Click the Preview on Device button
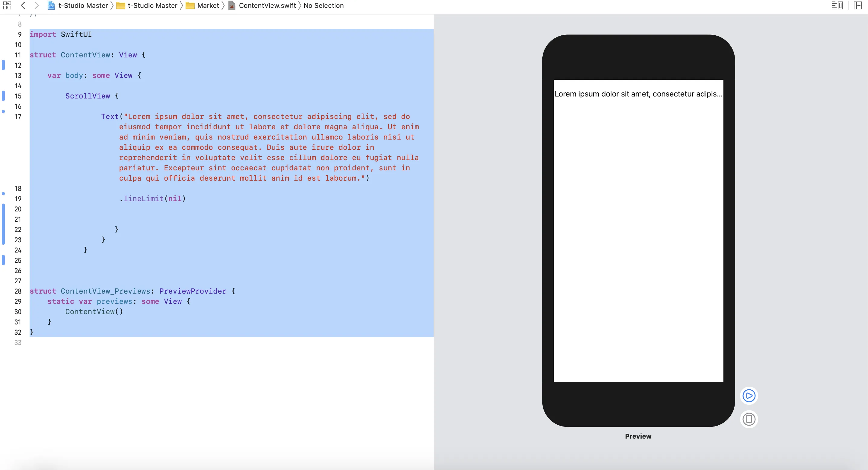868x470 pixels. pos(749,419)
